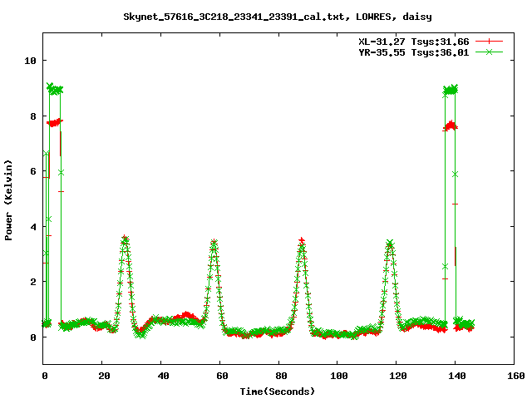Click the y-axis tick label 2
Viewport: 532px width, 399px height.
(x=33, y=282)
